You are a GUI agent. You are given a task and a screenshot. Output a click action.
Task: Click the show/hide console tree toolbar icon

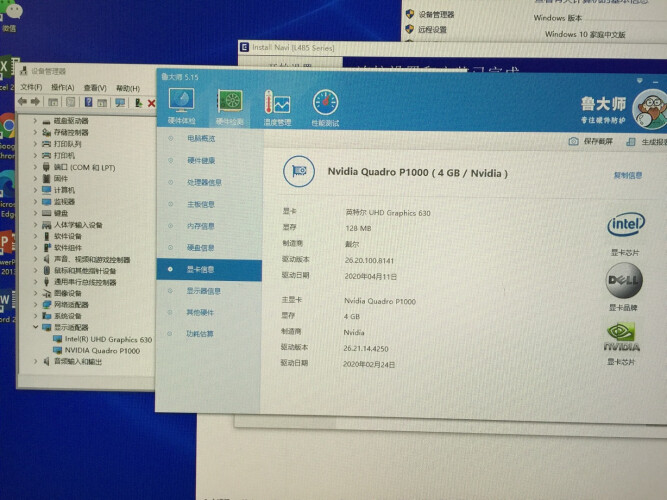click(x=53, y=102)
